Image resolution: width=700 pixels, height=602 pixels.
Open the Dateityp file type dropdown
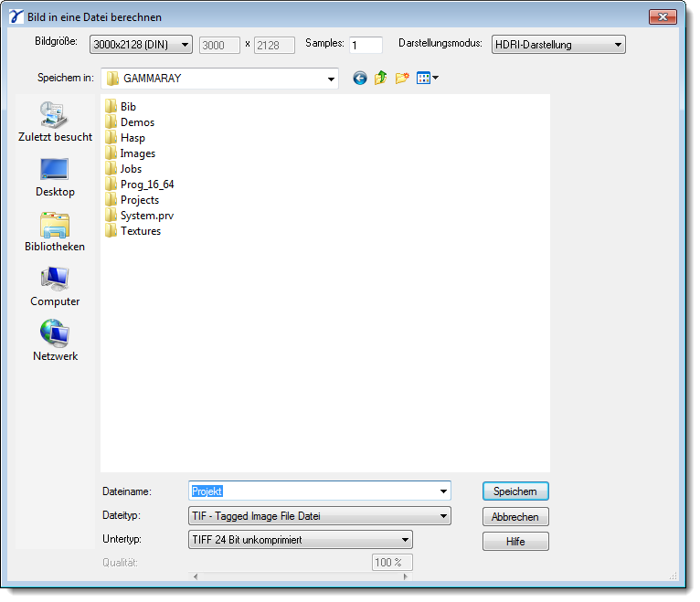319,516
